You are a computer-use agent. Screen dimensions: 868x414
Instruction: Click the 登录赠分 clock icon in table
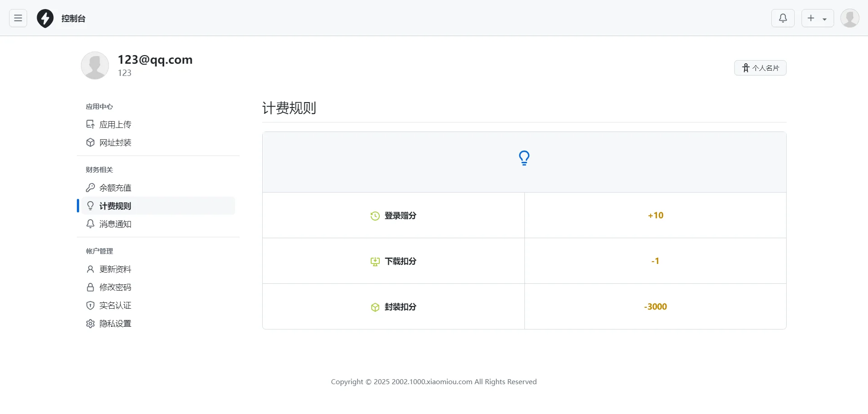(x=375, y=216)
